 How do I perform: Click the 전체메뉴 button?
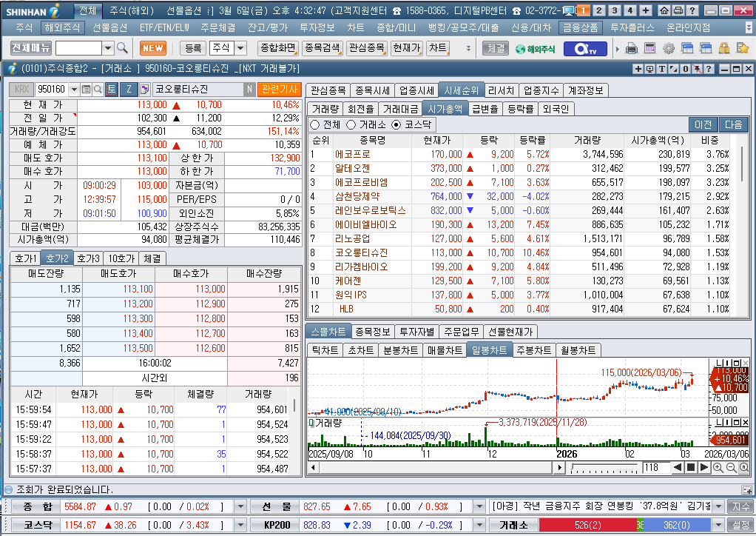(31, 48)
